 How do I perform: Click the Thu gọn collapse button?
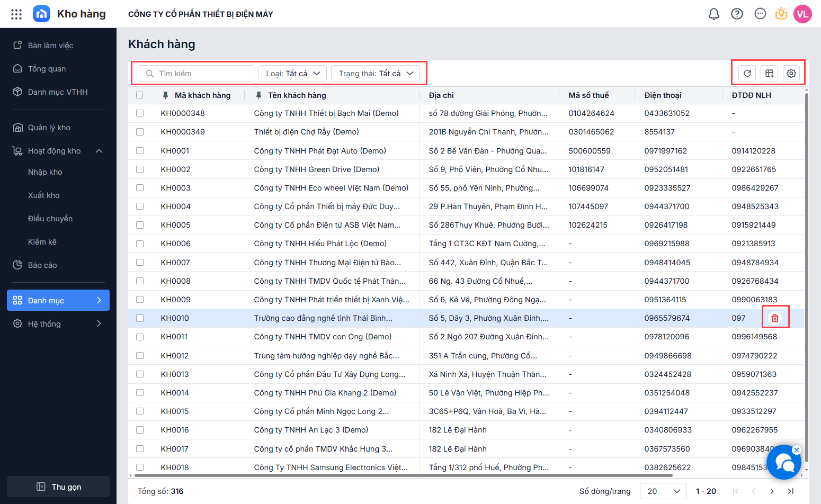click(58, 487)
